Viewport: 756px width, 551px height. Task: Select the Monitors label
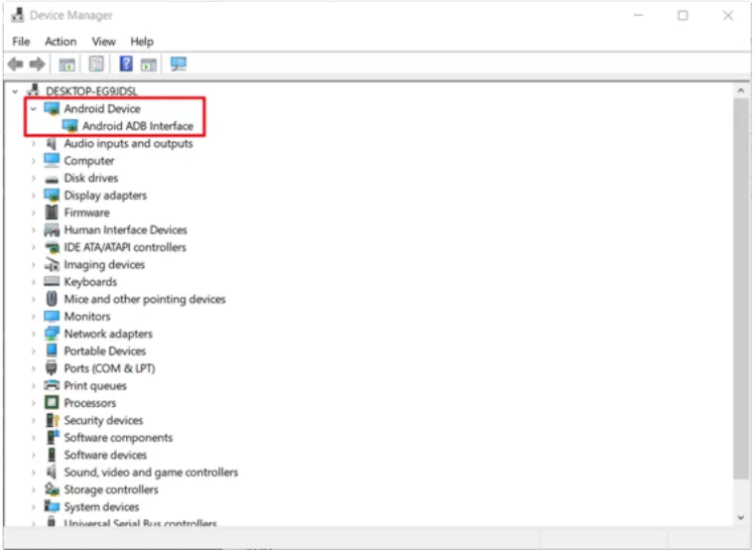pyautogui.click(x=87, y=317)
